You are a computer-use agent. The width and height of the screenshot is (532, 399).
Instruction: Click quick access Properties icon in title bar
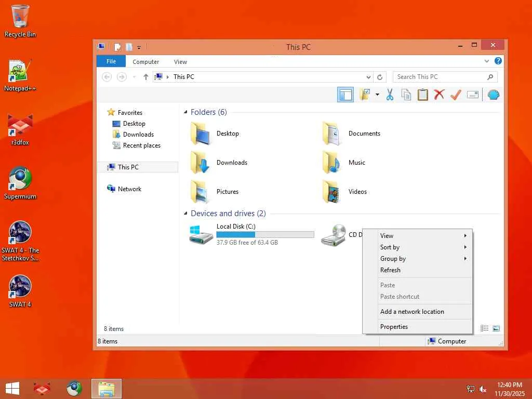pos(118,47)
